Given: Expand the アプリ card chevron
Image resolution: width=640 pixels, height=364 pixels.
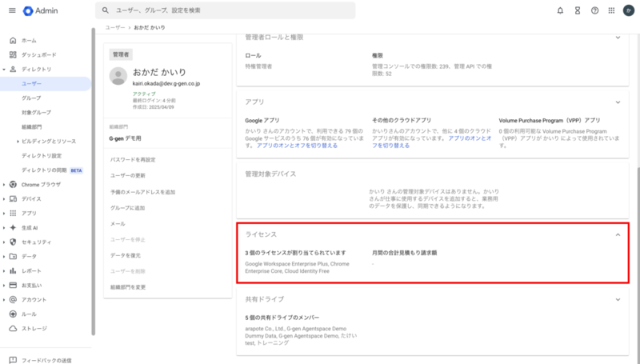Looking at the screenshot, I should click(618, 102).
